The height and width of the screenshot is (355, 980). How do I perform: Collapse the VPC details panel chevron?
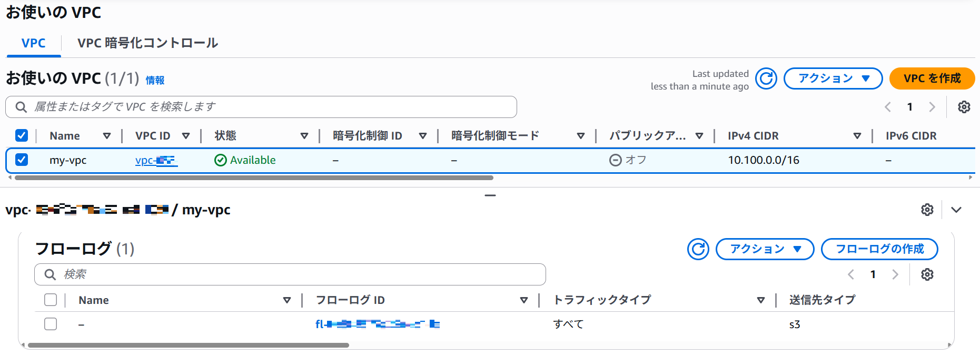tap(956, 210)
